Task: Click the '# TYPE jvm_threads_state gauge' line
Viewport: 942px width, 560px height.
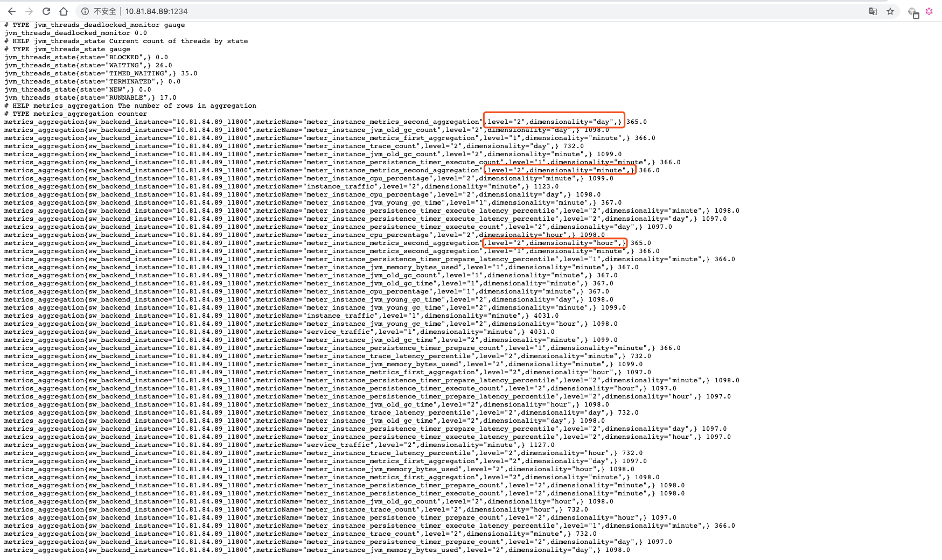Action: tap(67, 49)
